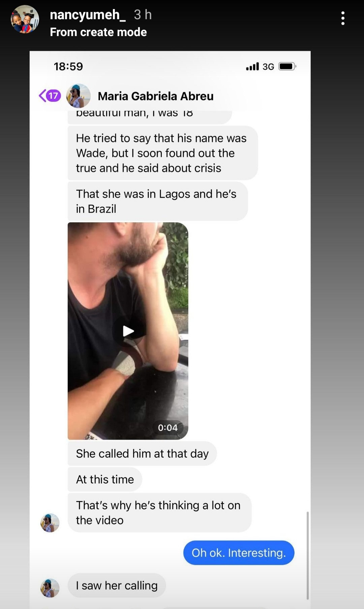Image resolution: width=364 pixels, height=609 pixels.
Task: Tap the video duration 0:04 badge
Action: pos(168,427)
